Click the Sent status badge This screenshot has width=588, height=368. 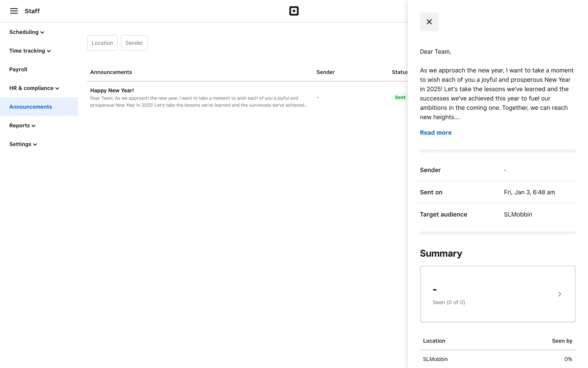pyautogui.click(x=400, y=98)
